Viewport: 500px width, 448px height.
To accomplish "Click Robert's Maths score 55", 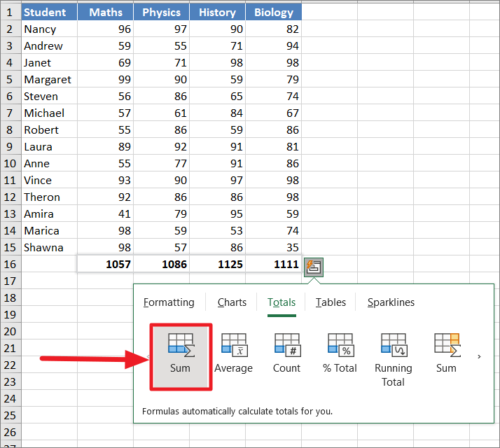I will pyautogui.click(x=106, y=129).
